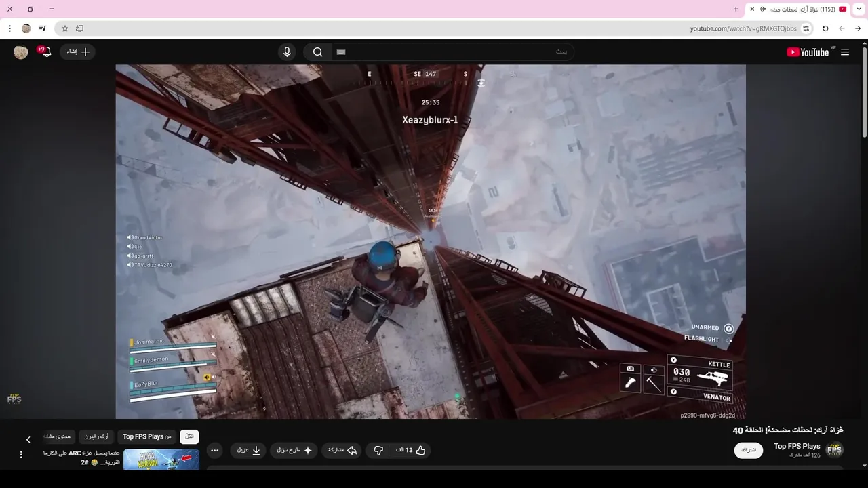Mute the tab via audio indicator

pos(763,9)
